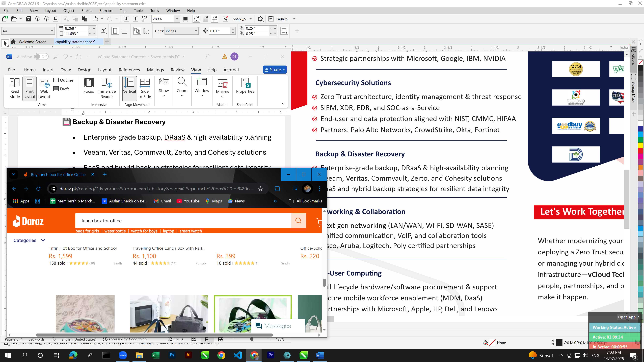The width and height of the screenshot is (644, 362).
Task: Expand the Snap To dropdown
Action: point(251,19)
